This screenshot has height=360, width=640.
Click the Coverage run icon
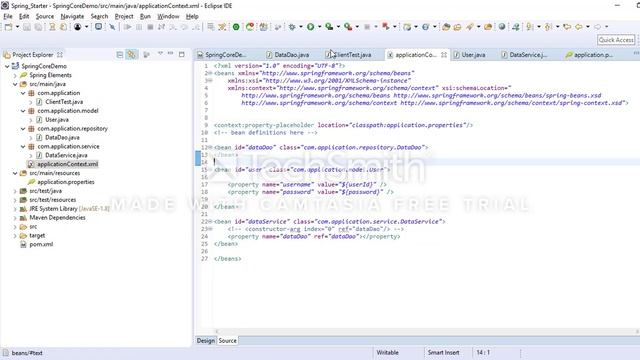329,27
